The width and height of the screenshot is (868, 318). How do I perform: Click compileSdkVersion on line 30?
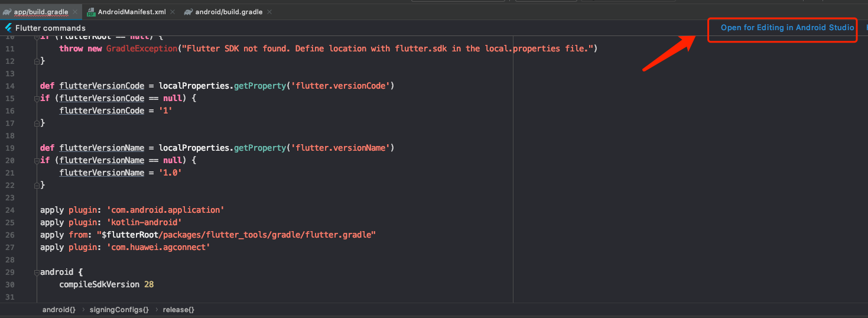click(x=99, y=284)
